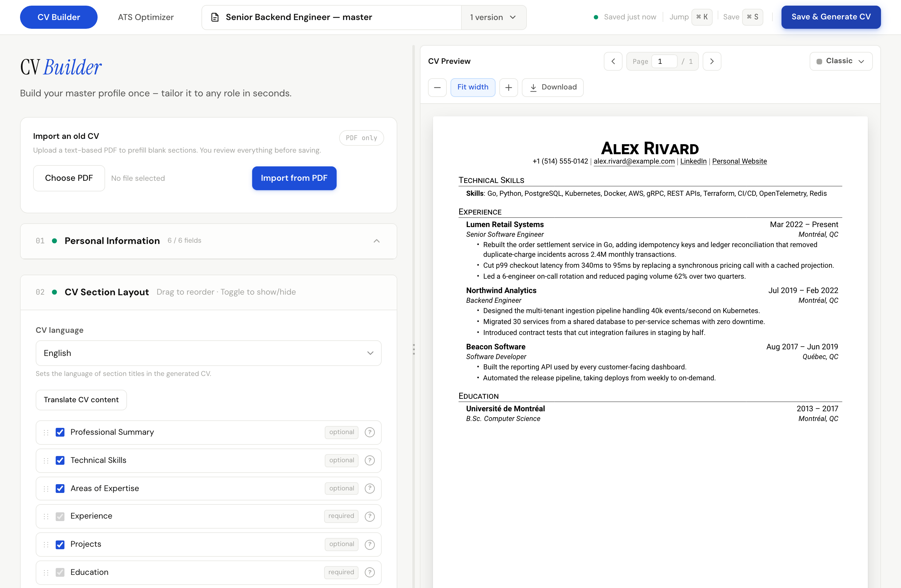The height and width of the screenshot is (588, 901).
Task: Open the Personal Website link
Action: point(739,161)
